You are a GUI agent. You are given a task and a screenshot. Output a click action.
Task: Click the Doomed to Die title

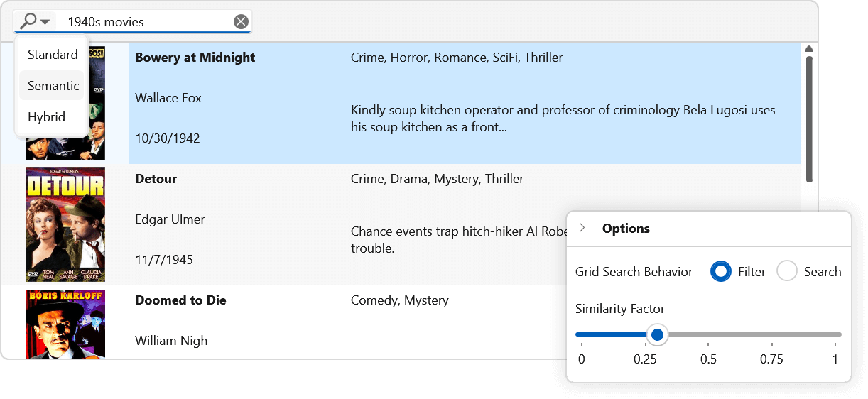[x=180, y=300]
